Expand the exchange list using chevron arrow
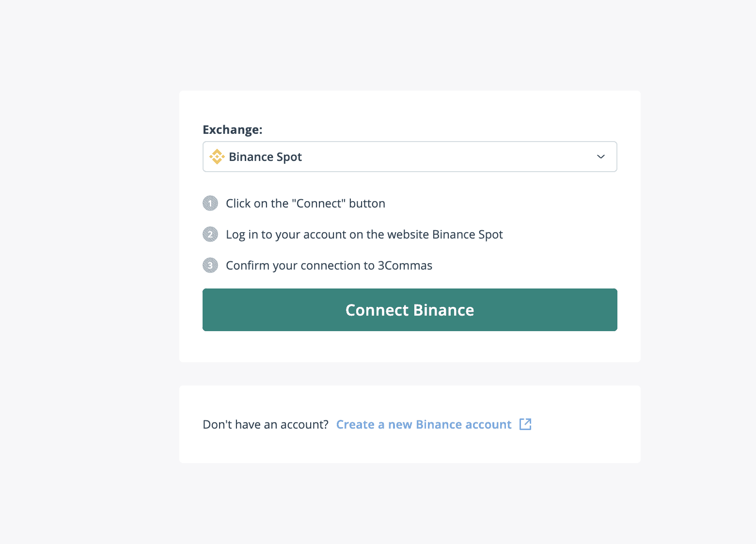The image size is (756, 544). pos(601,157)
